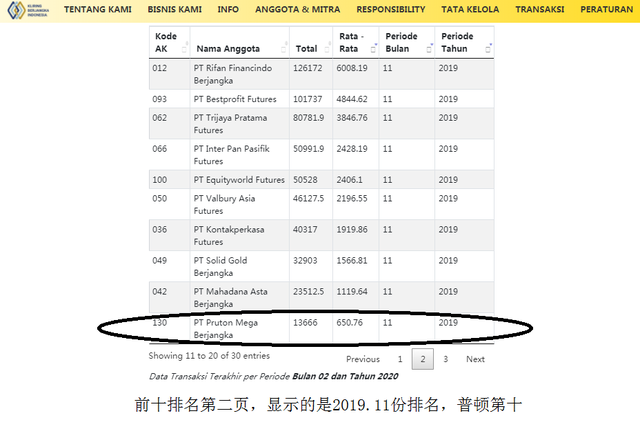Open the INFO menu item
The height and width of the screenshot is (429, 640).
pos(228,9)
